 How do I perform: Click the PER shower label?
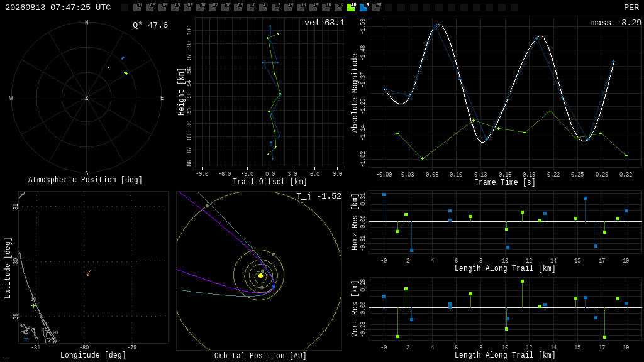point(631,8)
